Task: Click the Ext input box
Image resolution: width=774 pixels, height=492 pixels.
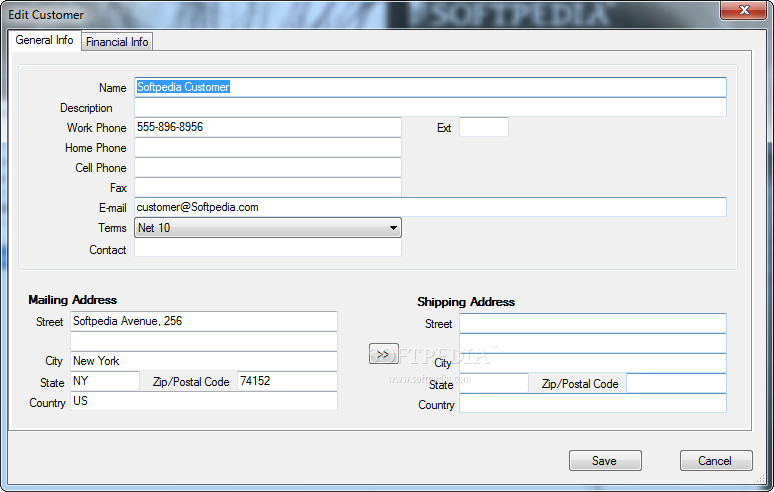Action: 483,127
